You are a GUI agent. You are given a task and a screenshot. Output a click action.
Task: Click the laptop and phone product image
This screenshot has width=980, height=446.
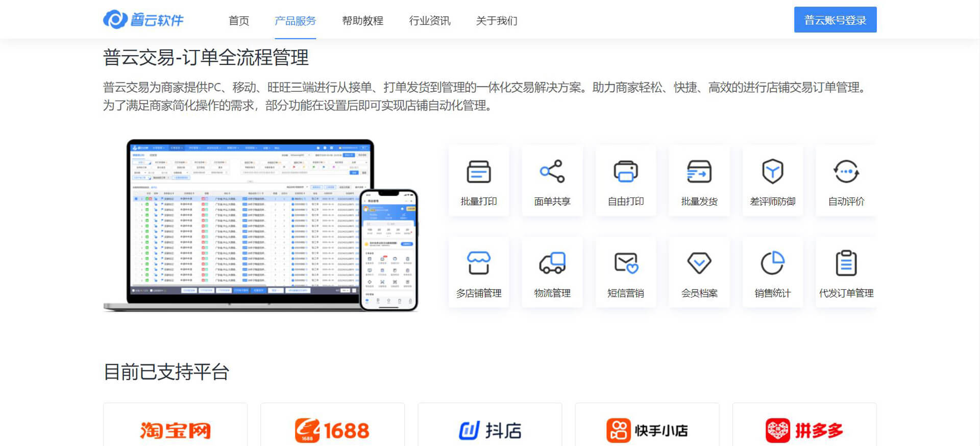tap(260, 225)
